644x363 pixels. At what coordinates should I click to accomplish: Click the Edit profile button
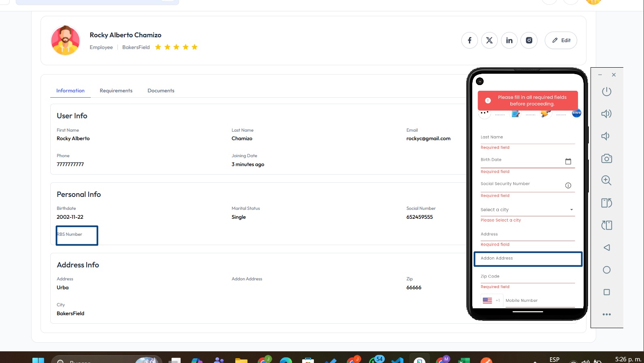(x=561, y=41)
